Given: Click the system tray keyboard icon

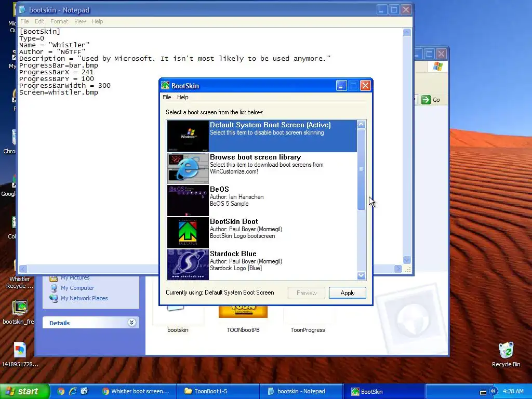Looking at the screenshot, I should tap(483, 392).
